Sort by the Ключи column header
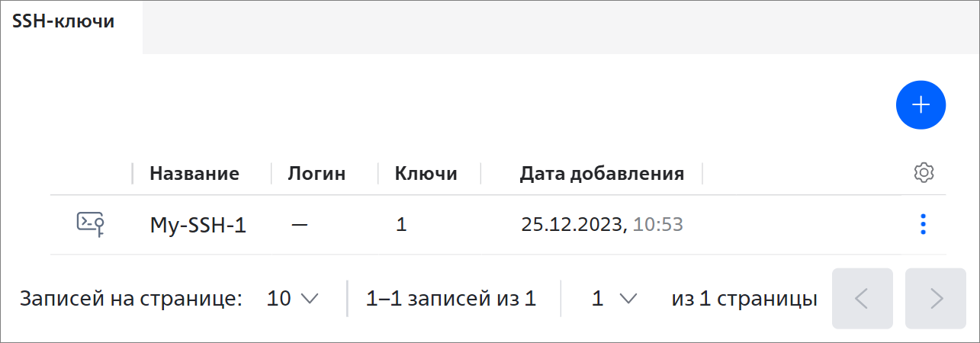This screenshot has width=980, height=343. 426,173
